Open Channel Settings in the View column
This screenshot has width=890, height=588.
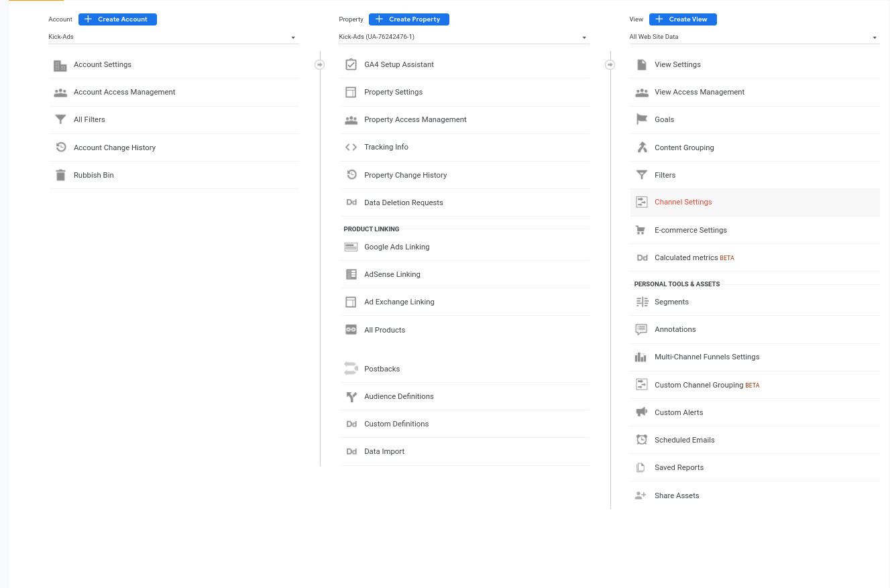(x=755, y=202)
